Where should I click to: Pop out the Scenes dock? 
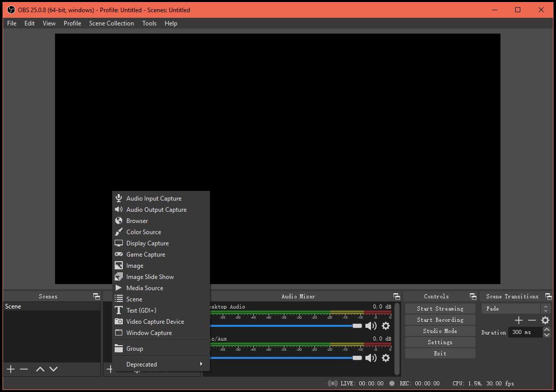point(96,296)
